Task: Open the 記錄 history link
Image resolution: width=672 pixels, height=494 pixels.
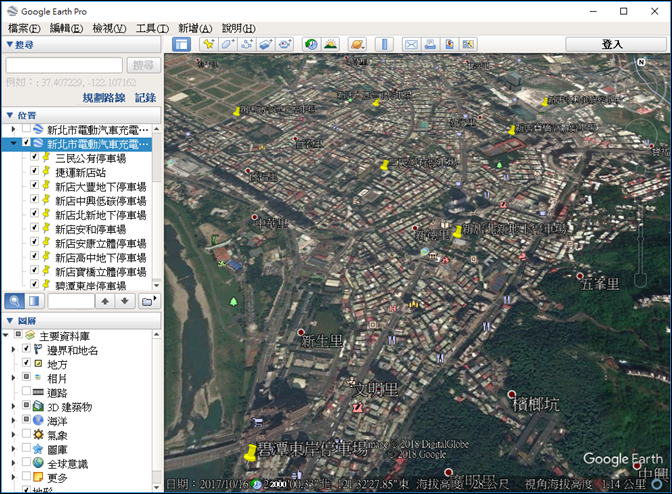Action: tap(145, 98)
